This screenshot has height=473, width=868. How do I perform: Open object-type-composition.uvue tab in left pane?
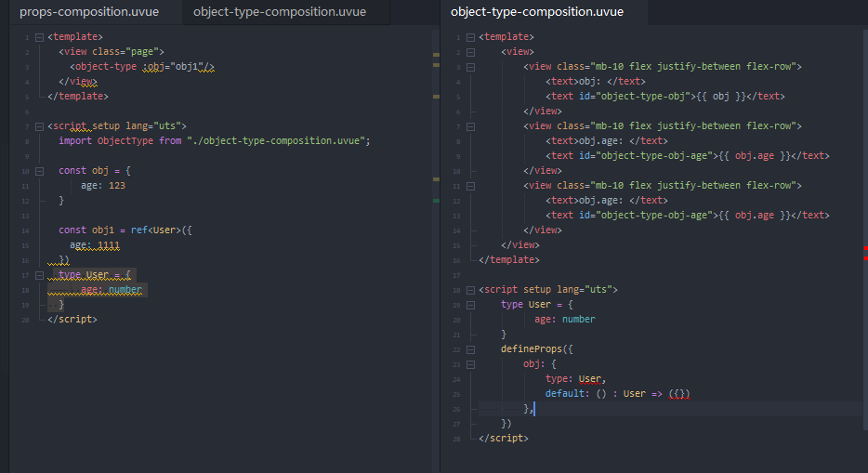pos(280,12)
